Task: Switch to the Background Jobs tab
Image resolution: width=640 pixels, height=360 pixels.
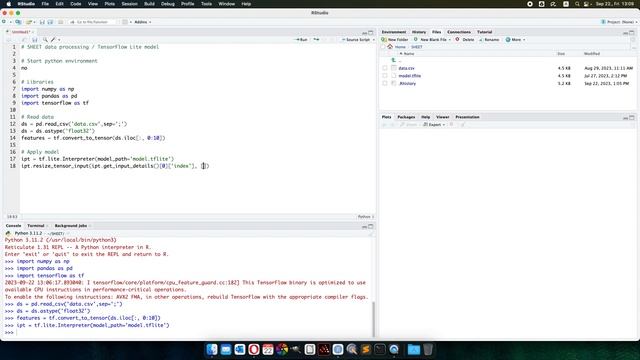Action: pos(71,226)
